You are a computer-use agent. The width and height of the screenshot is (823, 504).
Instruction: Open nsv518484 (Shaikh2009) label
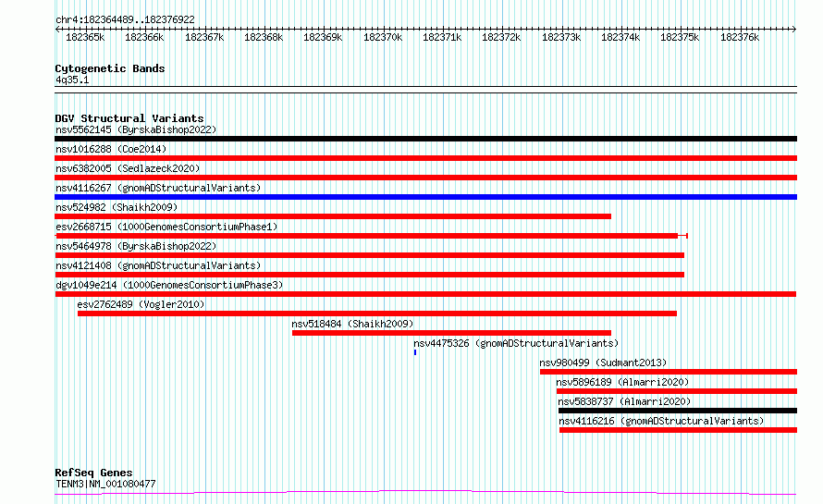point(352,324)
